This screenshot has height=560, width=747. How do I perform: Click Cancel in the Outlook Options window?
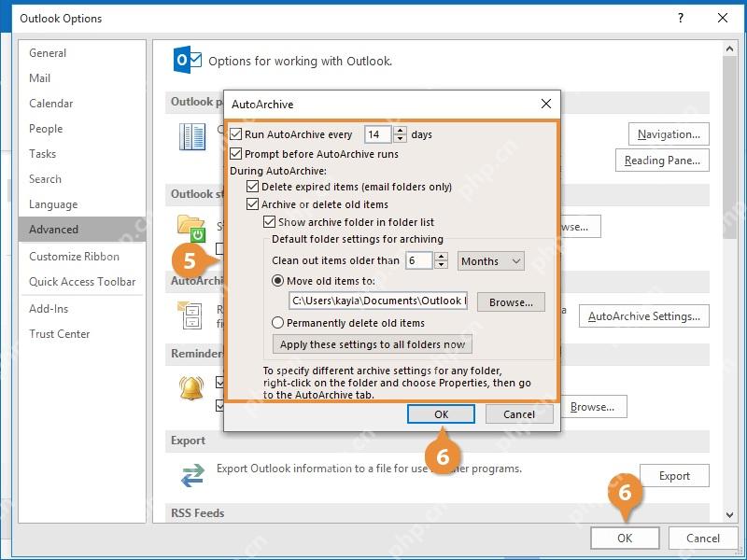[x=703, y=539]
